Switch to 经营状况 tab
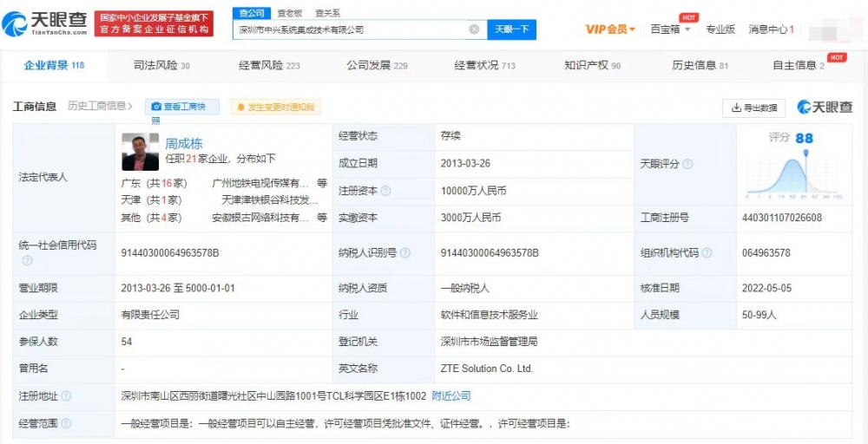The width and height of the screenshot is (868, 444). point(484,65)
